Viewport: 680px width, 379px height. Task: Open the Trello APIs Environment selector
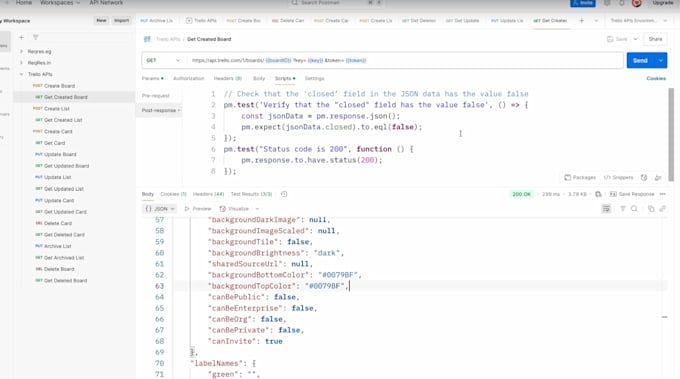638,20
